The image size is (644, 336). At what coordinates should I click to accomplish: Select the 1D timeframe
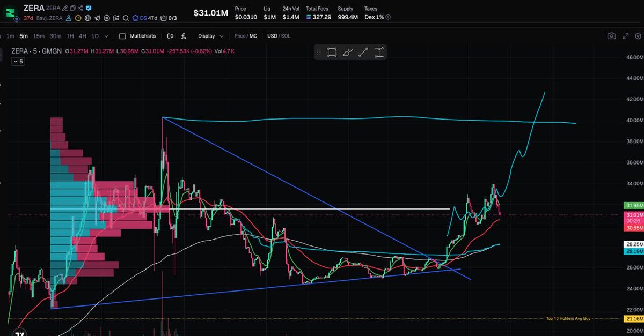[x=95, y=36]
